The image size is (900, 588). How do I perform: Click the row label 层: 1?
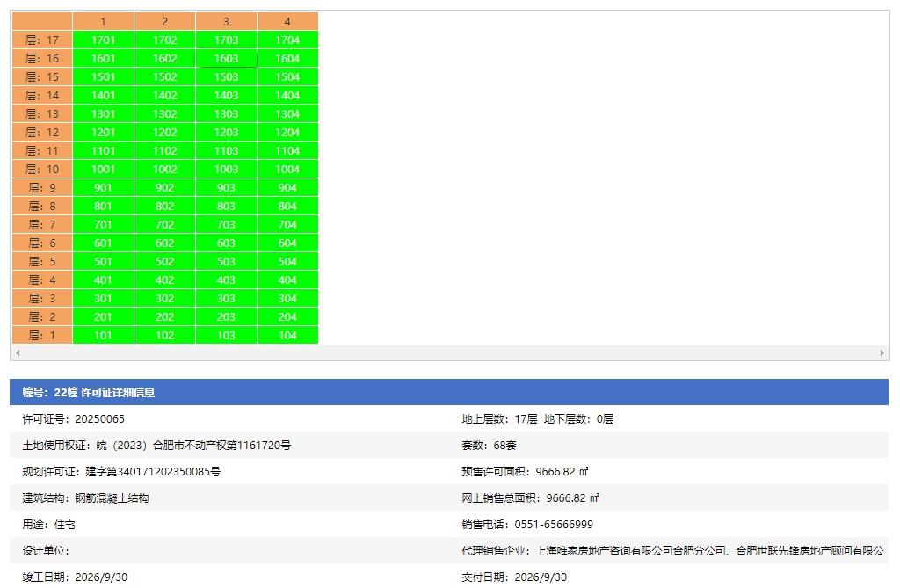pos(42,335)
